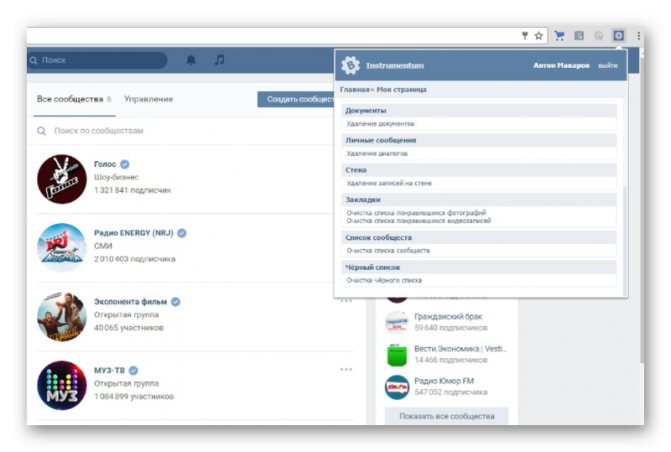
Task: Click the Instrumentum extension icon in browser toolbar
Action: pyautogui.click(x=618, y=36)
